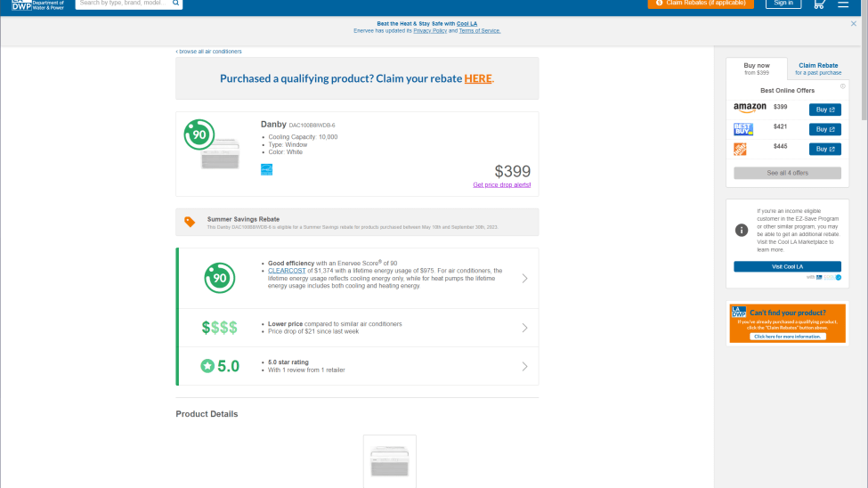Click the search input field
The image size is (868, 488).
[x=123, y=4]
